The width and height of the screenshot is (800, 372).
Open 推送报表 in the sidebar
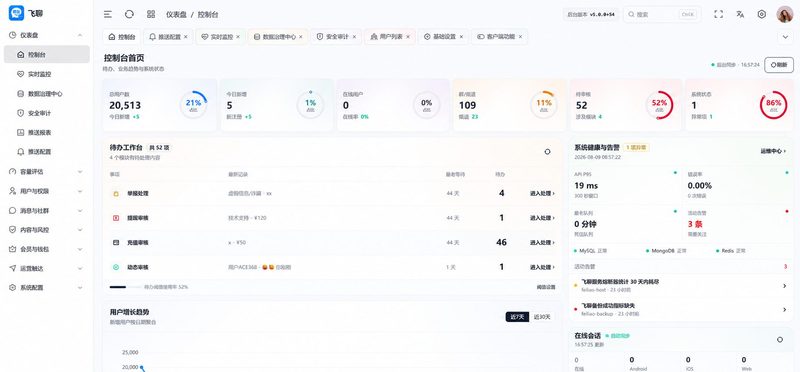46,132
